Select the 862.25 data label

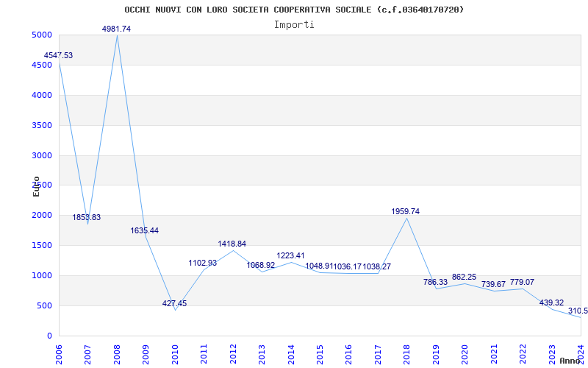464,277
